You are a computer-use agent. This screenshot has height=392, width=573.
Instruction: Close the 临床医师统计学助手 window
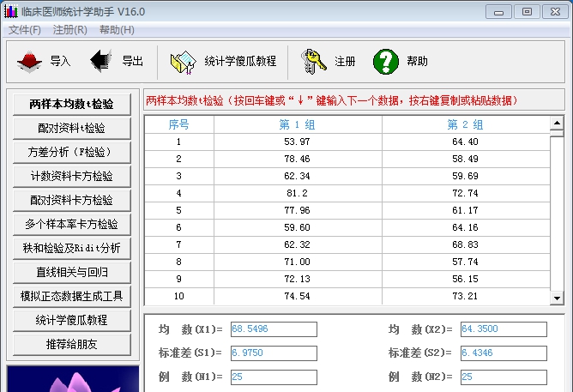(x=555, y=12)
